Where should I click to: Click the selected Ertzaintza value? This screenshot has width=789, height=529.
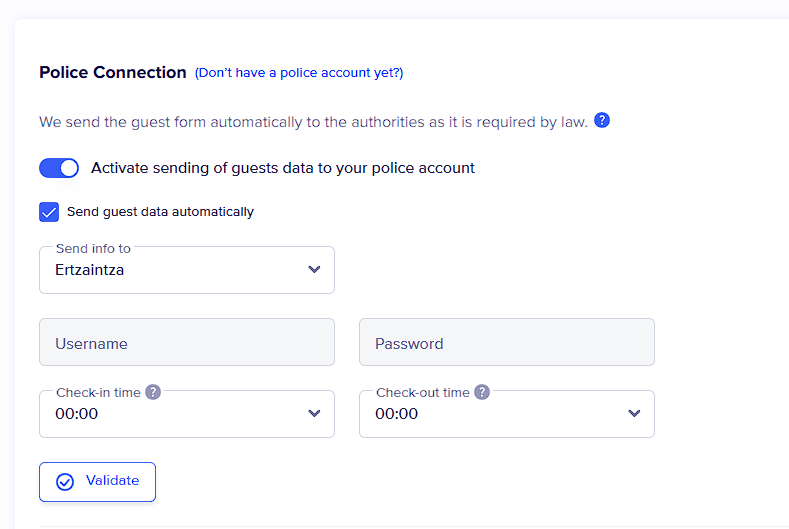pyautogui.click(x=90, y=270)
